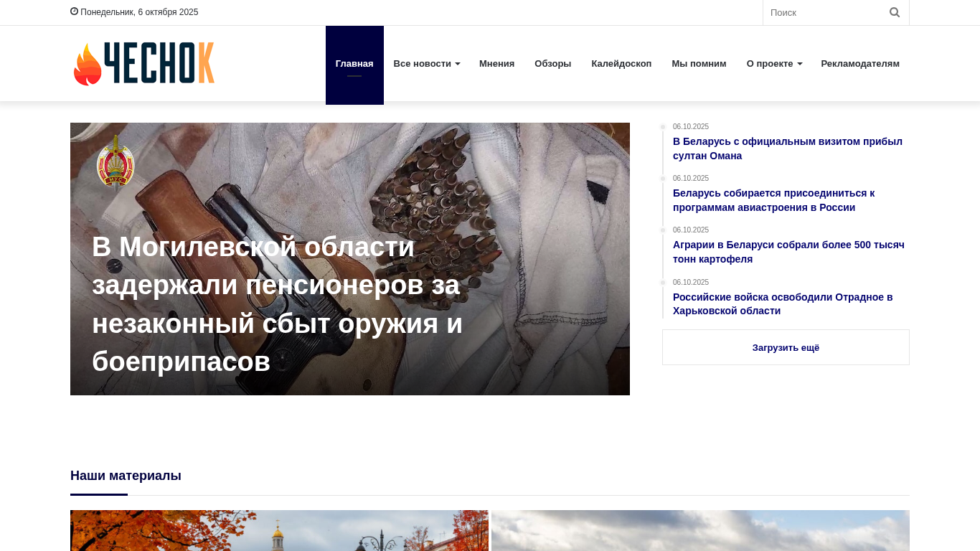Screen dimensions: 980x551
Task: Click the clock icon beside the date
Action: [74, 11]
